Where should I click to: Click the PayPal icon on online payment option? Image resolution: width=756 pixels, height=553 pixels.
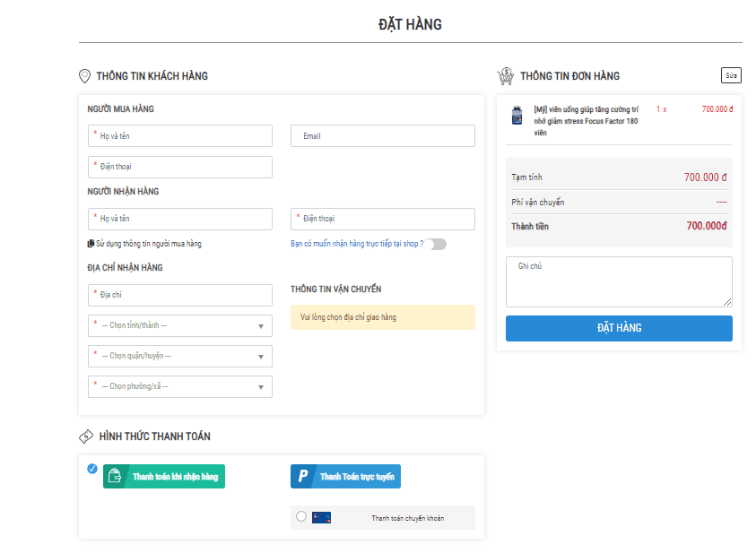(x=303, y=477)
